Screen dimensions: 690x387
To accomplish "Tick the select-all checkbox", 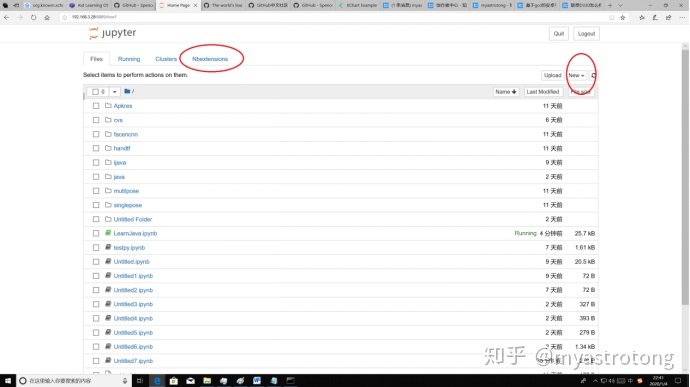I will [x=95, y=92].
